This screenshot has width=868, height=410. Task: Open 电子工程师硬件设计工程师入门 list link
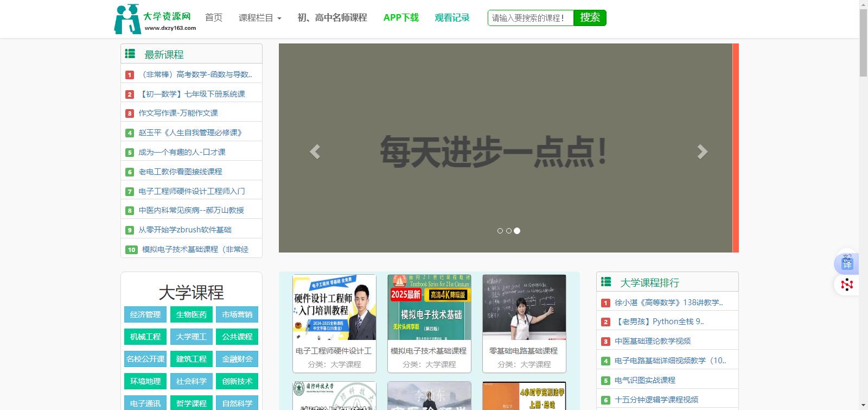192,191
